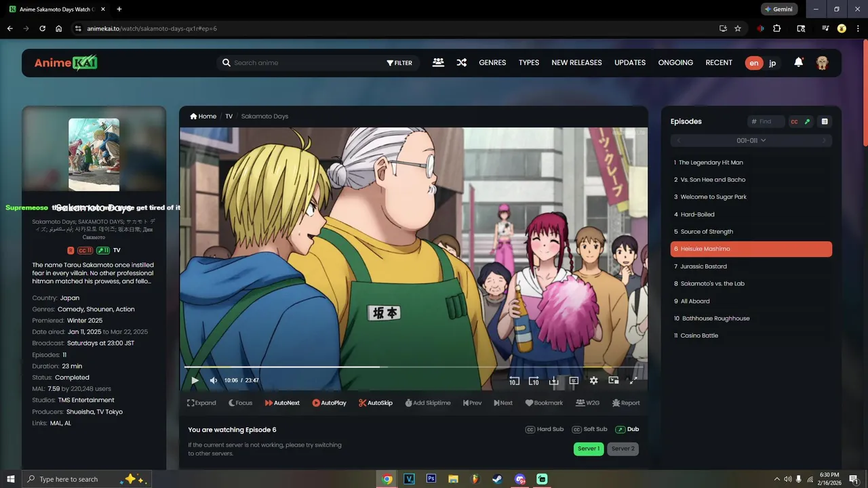Enter fullscreen in video player
The height and width of the screenshot is (488, 868).
point(633,381)
